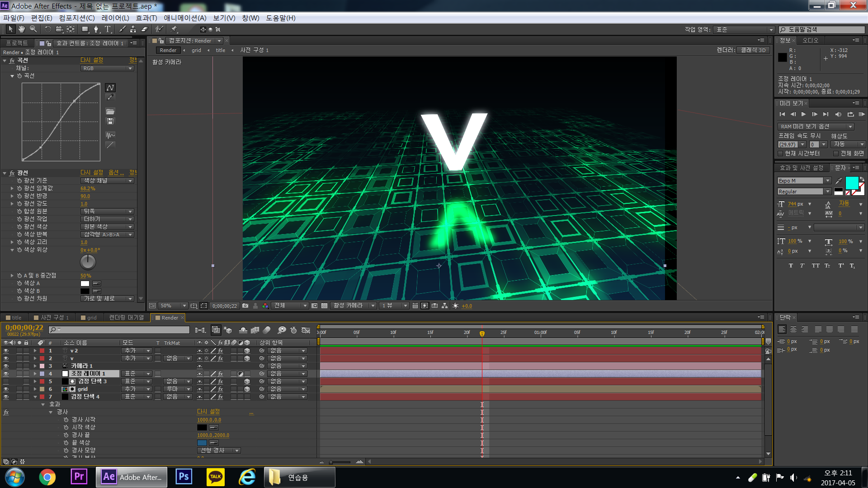
Task: Check the 현재 시간부터 checkbox
Action: pyautogui.click(x=781, y=154)
